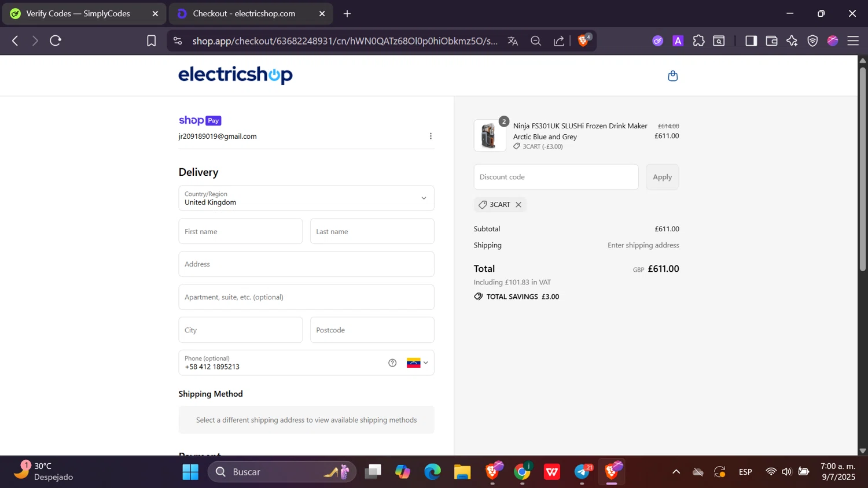Viewport: 868px width, 488px height.
Task: Click the Discount code input
Action: (x=556, y=177)
